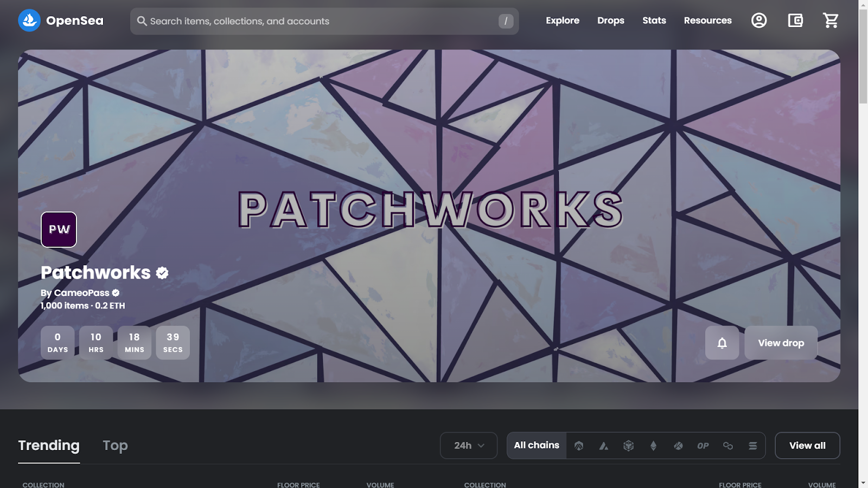
Task: Click the SECS countdown box
Action: pyautogui.click(x=173, y=343)
